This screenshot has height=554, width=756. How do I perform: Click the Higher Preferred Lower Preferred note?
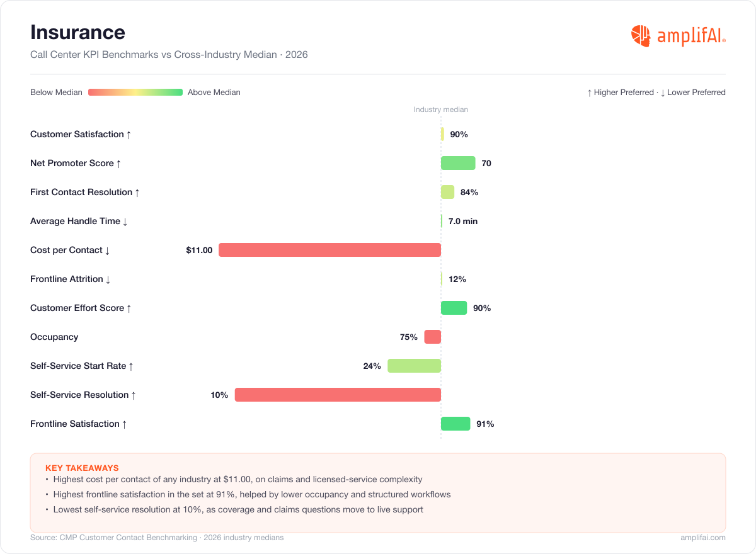[656, 93]
